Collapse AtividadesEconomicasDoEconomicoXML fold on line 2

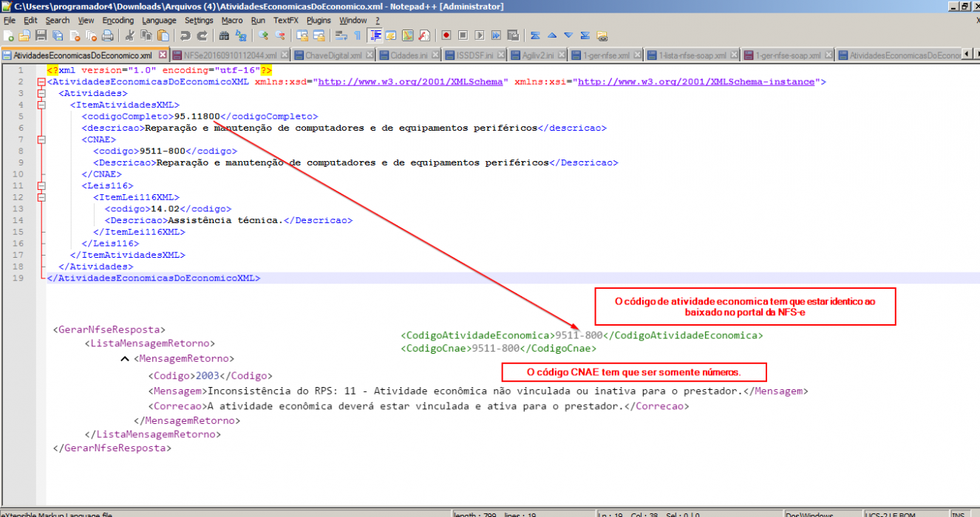(x=41, y=82)
